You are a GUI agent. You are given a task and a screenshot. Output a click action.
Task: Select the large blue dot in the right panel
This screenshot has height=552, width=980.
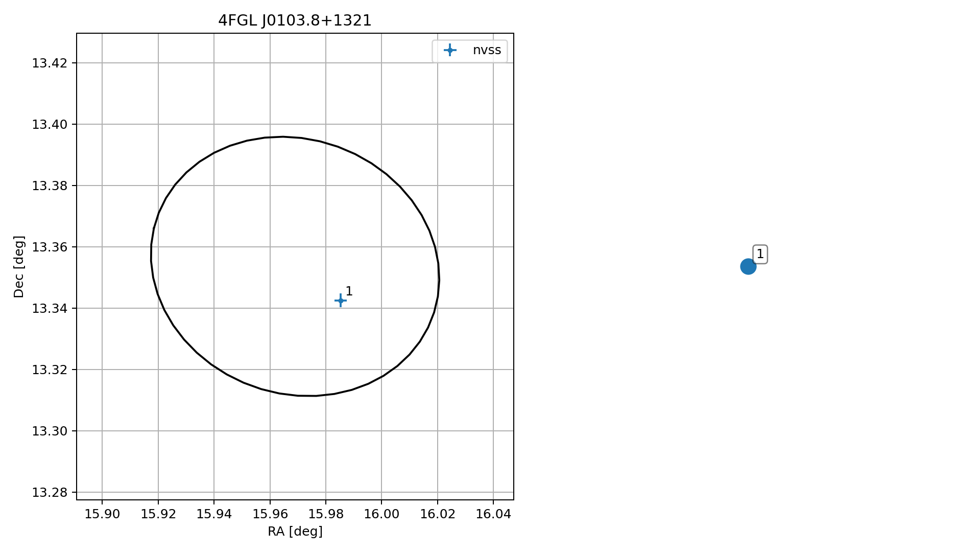pyautogui.click(x=748, y=266)
